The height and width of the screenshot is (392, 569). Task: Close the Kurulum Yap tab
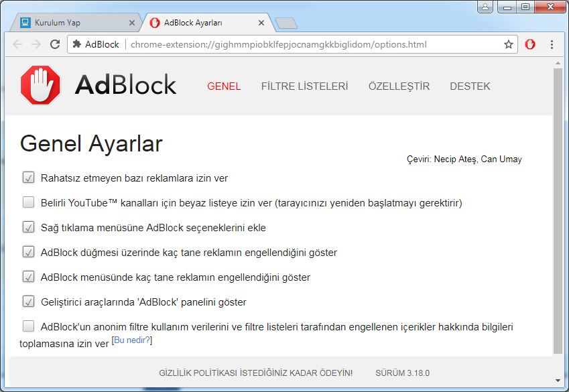pyautogui.click(x=132, y=23)
